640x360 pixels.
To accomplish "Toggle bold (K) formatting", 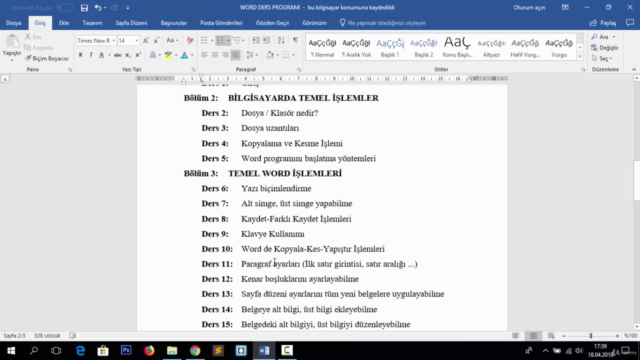I will pos(81,55).
